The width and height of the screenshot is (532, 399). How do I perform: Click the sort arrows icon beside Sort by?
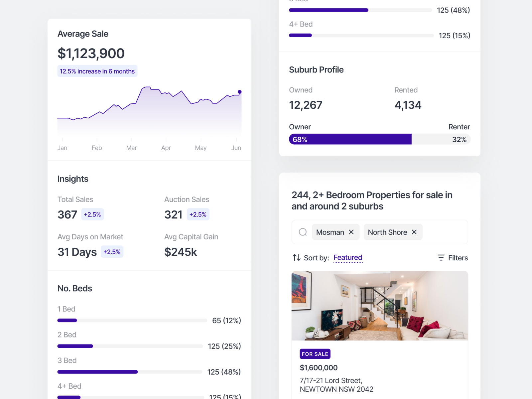tap(296, 258)
